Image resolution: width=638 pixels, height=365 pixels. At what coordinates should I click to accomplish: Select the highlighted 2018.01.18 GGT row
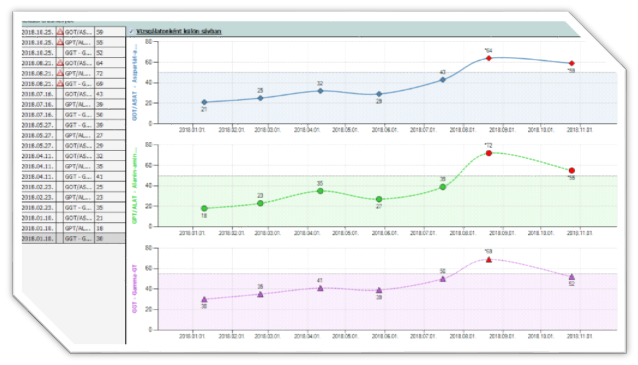(74, 238)
